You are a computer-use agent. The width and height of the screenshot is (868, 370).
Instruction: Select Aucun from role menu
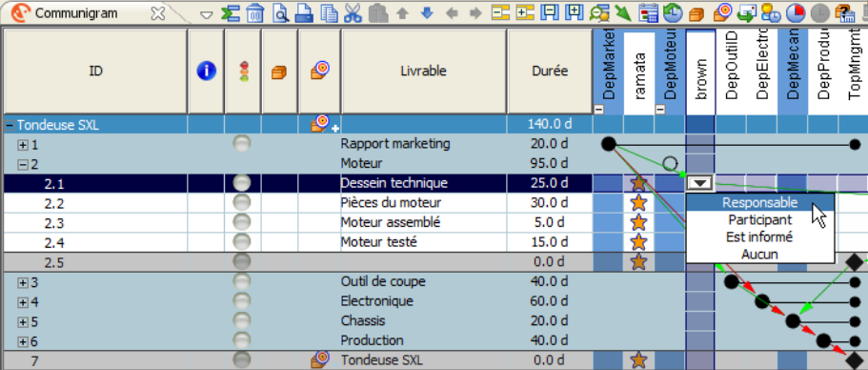pos(759,255)
